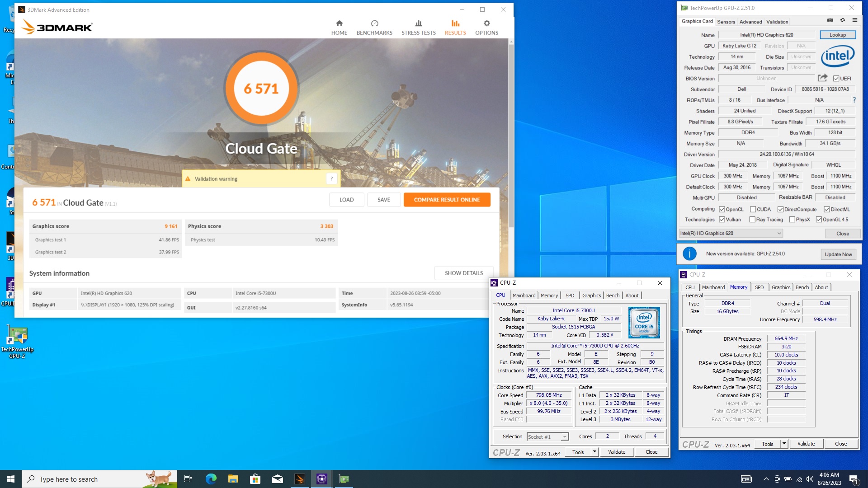
Task: Click the 3DMark vertical scrollbar thumb
Action: point(511,136)
